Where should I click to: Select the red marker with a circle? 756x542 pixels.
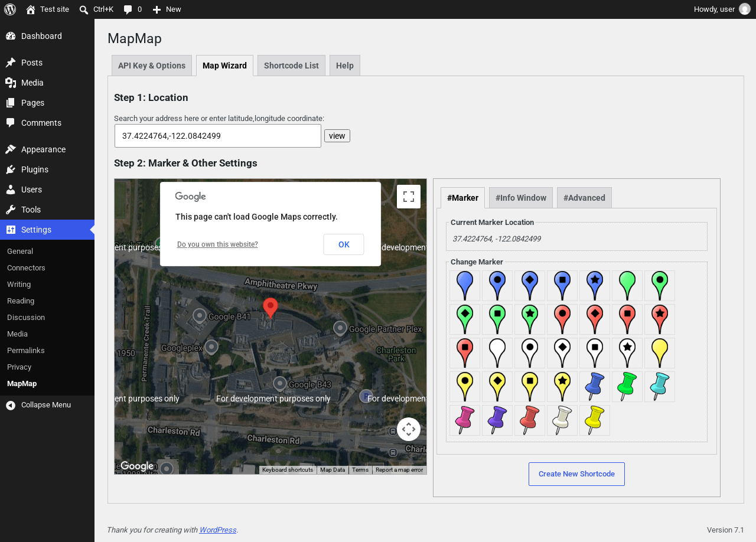562,319
